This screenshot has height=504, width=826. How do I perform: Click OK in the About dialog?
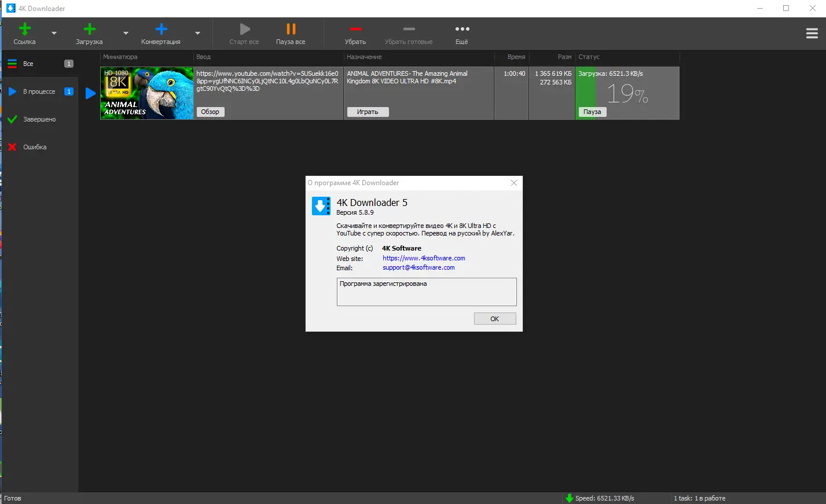[495, 319]
